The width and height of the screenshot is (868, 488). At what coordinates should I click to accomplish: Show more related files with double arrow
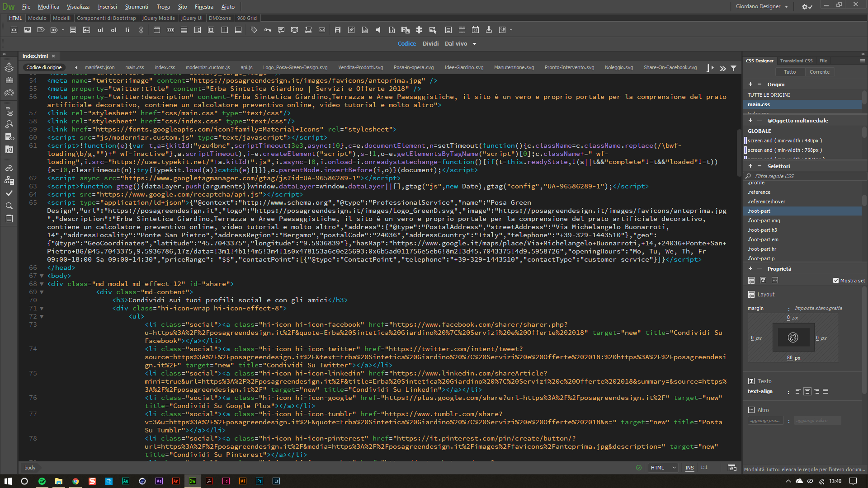click(x=723, y=68)
